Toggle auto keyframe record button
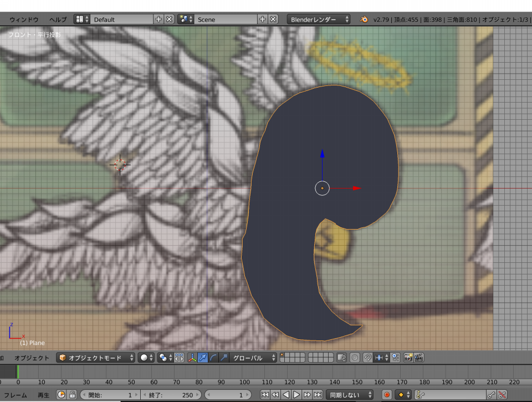The width and height of the screenshot is (532, 402). coord(386,395)
